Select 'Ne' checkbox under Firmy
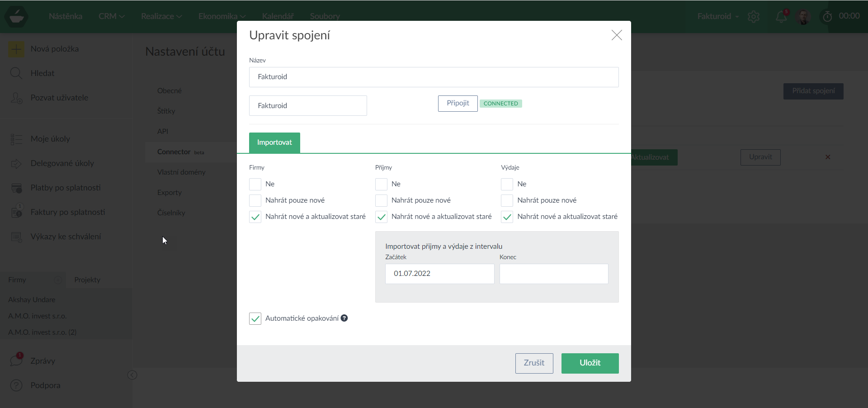Image resolution: width=868 pixels, height=408 pixels. click(x=255, y=184)
